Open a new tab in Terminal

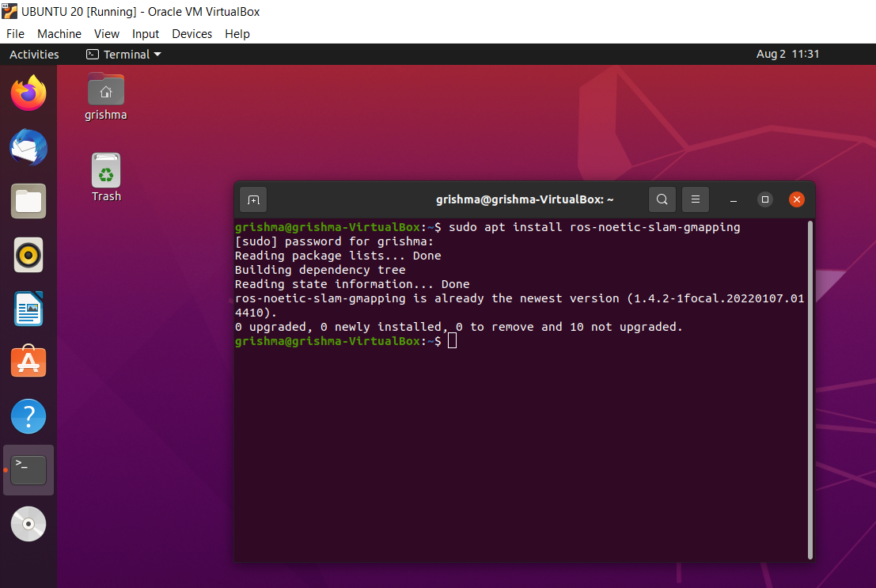(x=253, y=199)
